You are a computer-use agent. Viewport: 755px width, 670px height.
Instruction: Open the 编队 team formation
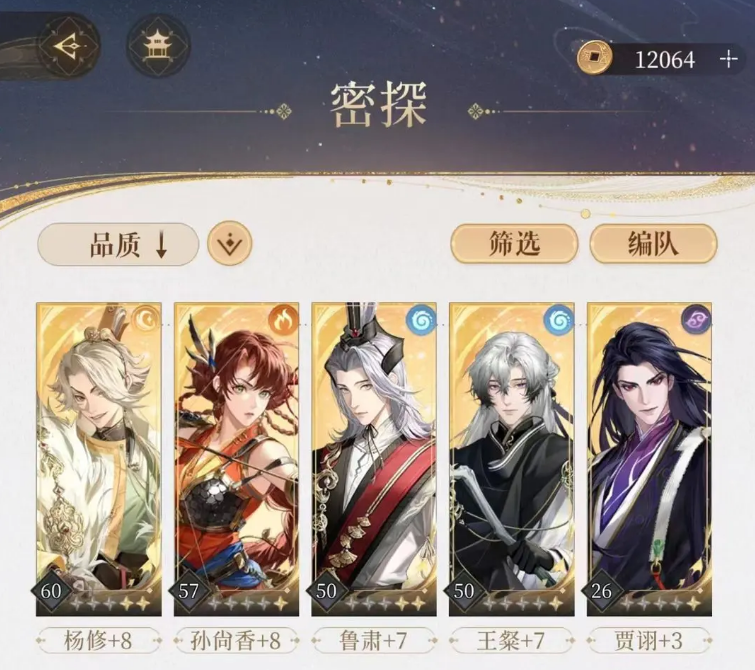pyautogui.click(x=653, y=244)
